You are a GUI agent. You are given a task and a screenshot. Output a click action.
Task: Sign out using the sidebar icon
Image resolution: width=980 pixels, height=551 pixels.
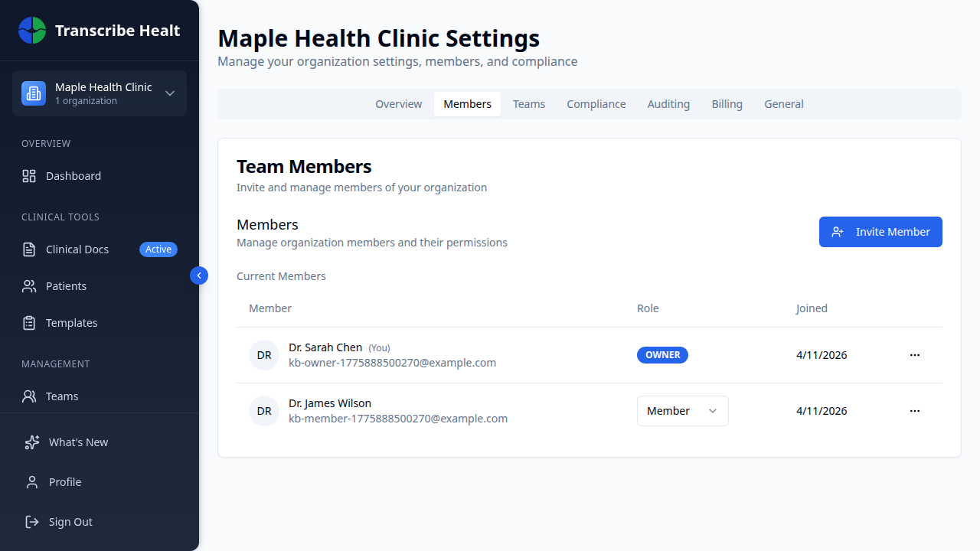click(x=31, y=521)
